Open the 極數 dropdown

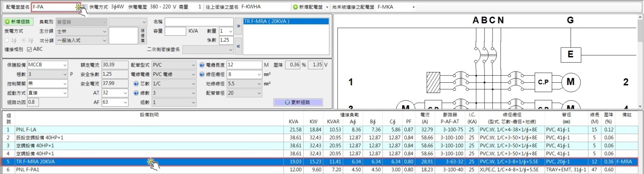[x=47, y=74]
